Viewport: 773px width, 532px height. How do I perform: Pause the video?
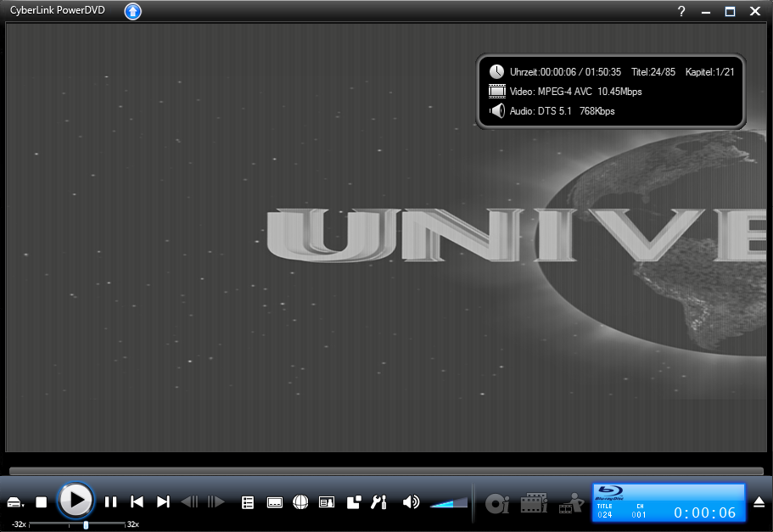point(110,502)
